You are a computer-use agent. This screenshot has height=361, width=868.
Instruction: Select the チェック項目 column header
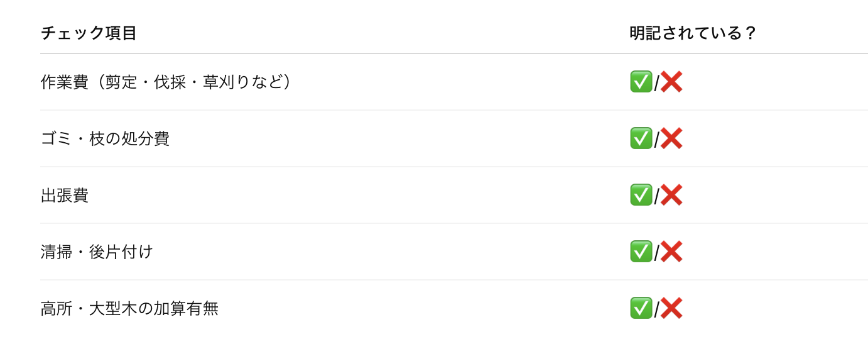coord(89,33)
